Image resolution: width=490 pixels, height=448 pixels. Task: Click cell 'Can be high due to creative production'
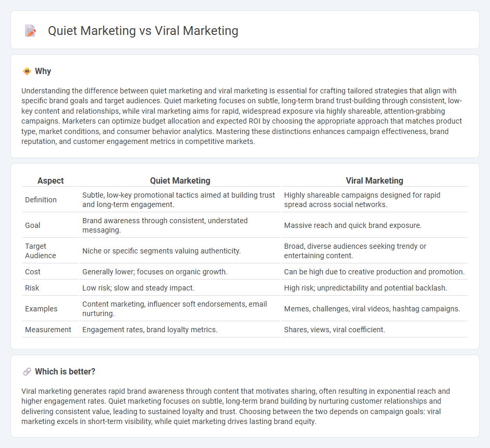(x=374, y=272)
